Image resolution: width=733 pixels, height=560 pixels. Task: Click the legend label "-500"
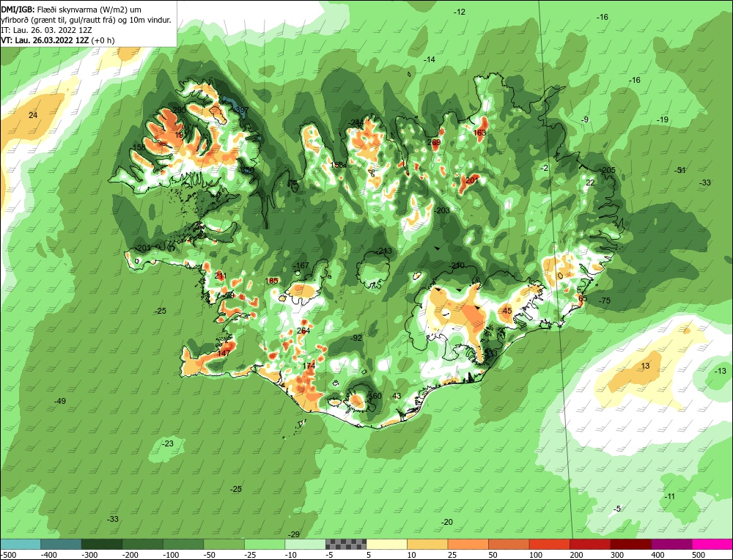click(8, 555)
